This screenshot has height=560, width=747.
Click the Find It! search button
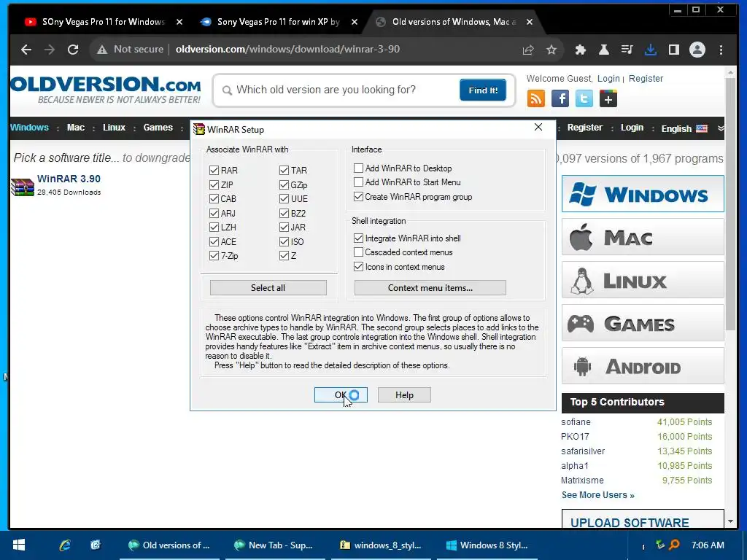(483, 90)
